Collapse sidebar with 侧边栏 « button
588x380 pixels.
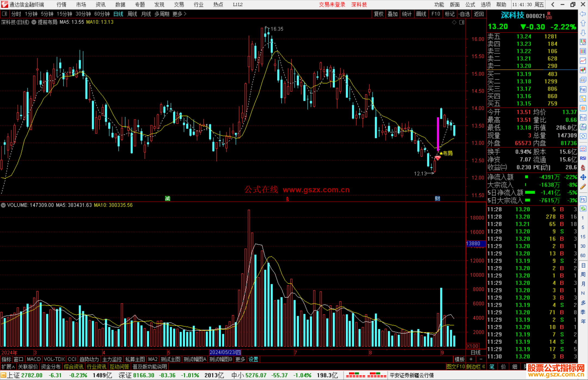[475, 367]
